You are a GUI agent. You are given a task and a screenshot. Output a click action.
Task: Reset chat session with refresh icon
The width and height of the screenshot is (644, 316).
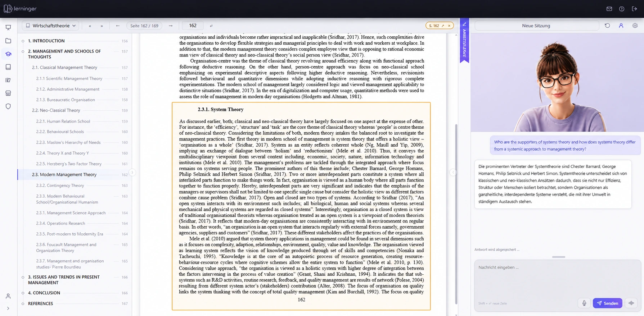tap(607, 26)
